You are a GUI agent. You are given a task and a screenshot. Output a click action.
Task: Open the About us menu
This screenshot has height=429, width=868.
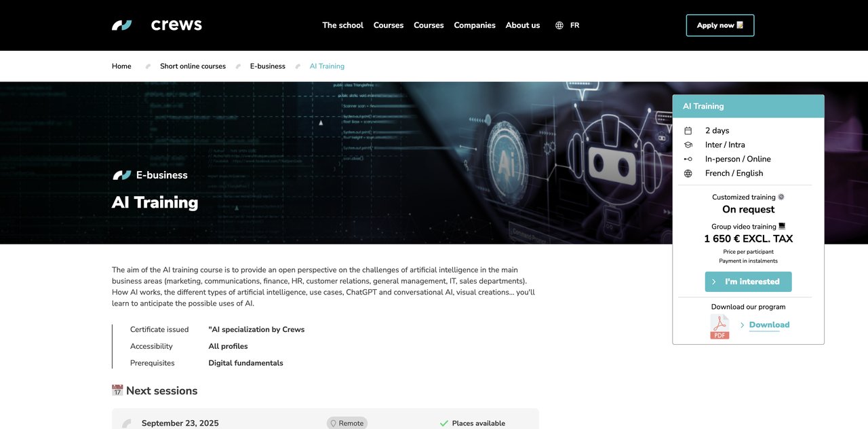pos(523,25)
